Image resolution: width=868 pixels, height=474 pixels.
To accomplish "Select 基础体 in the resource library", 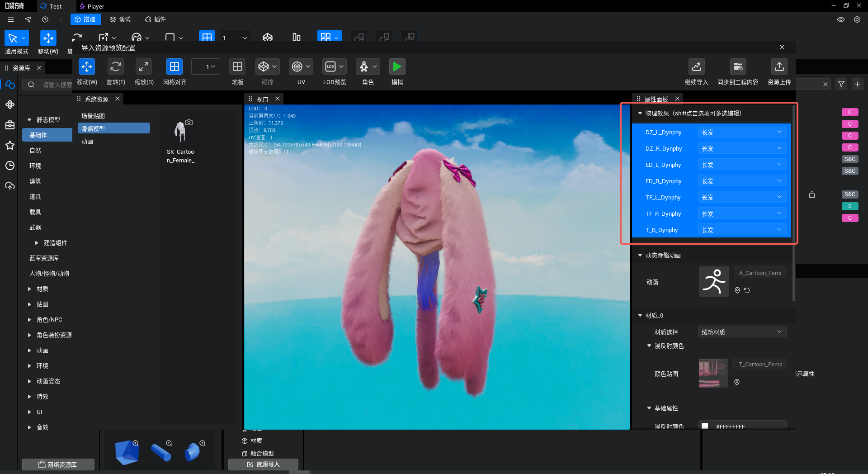I will [47, 135].
